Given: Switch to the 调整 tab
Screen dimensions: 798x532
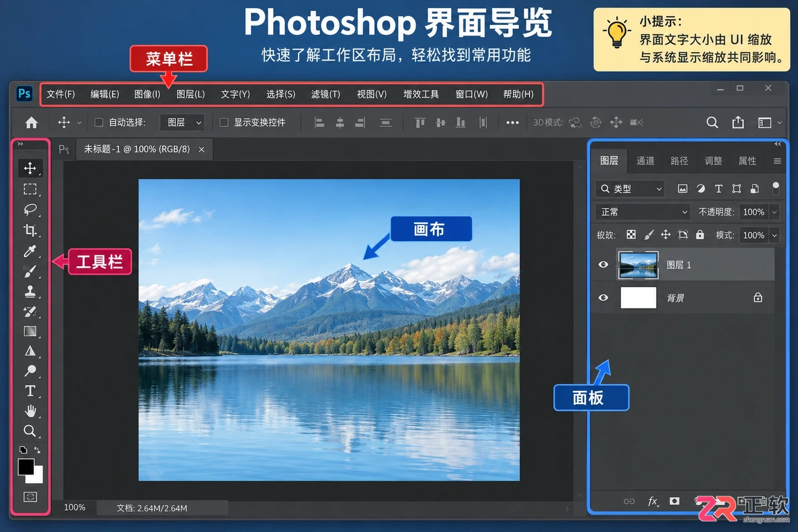Looking at the screenshot, I should 713,161.
